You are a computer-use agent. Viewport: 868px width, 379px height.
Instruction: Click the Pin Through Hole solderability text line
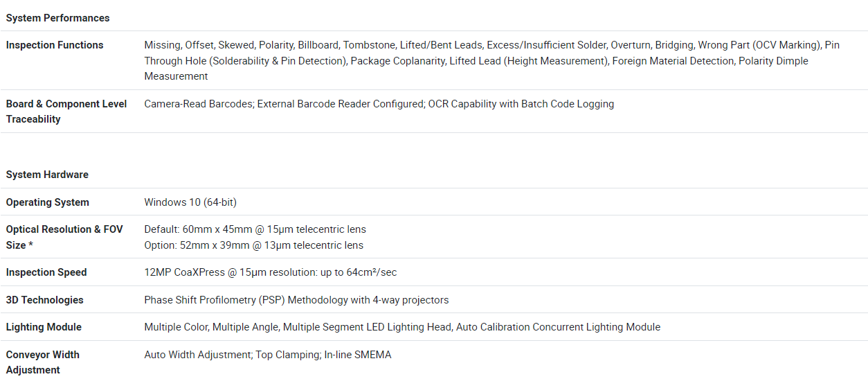coord(476,61)
